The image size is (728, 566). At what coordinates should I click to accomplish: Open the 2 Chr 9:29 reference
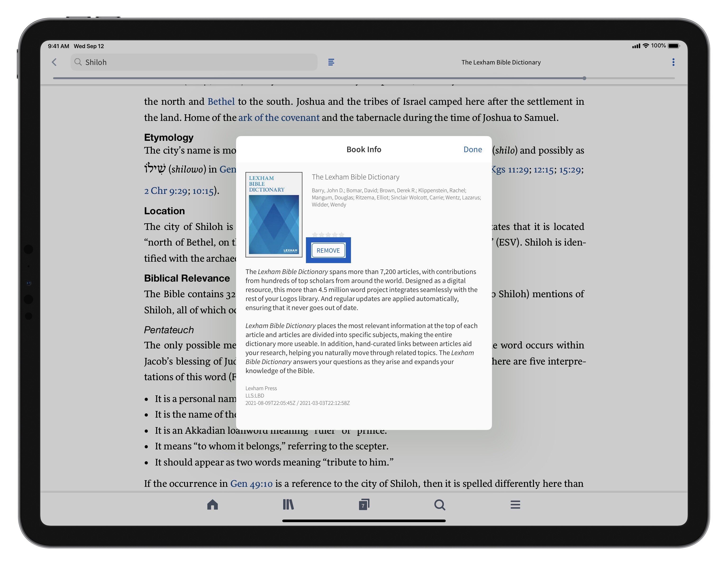point(166,191)
